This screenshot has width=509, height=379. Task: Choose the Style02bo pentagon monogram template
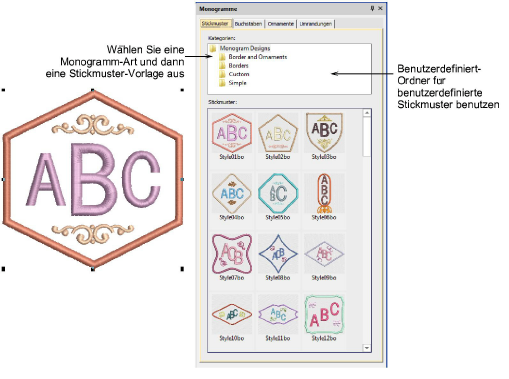[x=278, y=136]
